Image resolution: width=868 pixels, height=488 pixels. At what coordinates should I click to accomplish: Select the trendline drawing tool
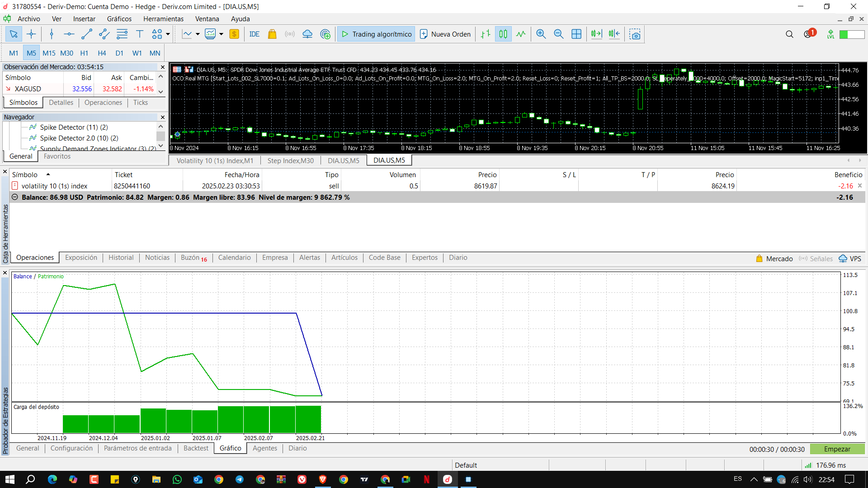coord(87,34)
